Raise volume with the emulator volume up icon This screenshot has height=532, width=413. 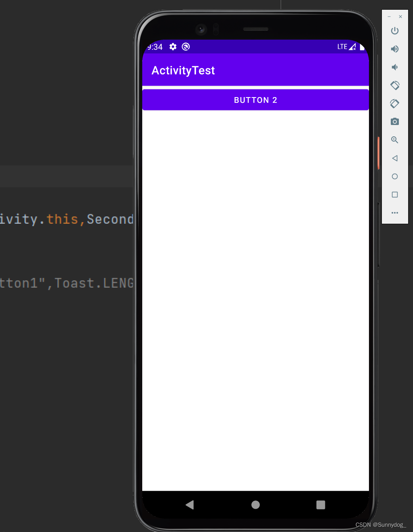[395, 49]
